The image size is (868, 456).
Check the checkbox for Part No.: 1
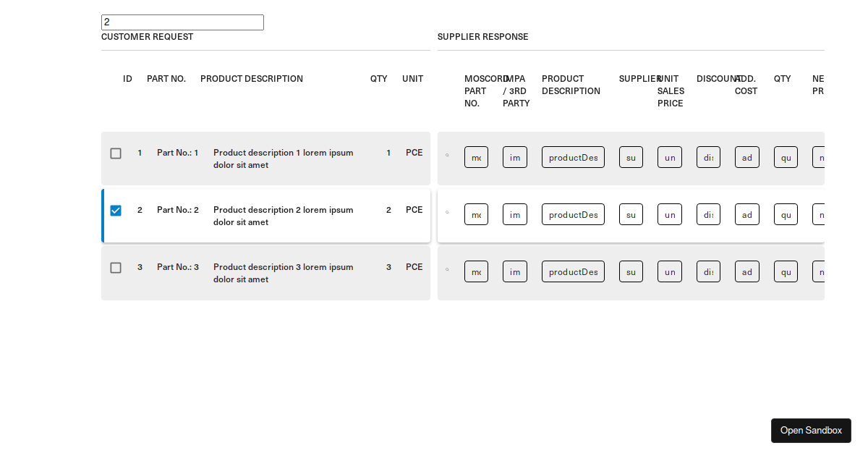click(116, 153)
